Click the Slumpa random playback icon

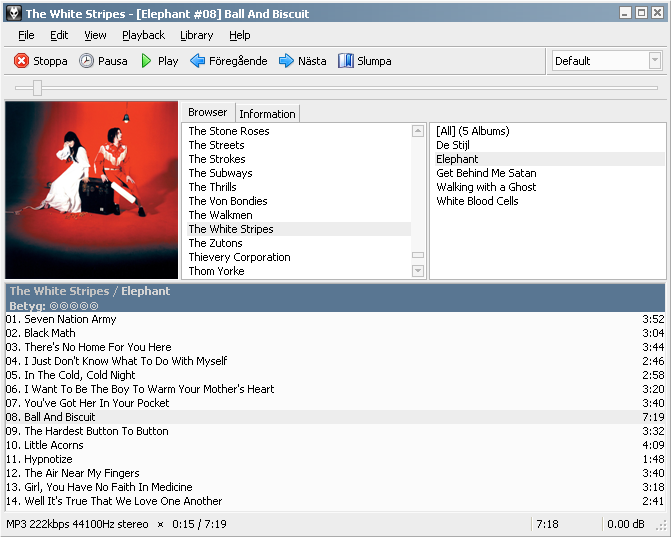346,61
